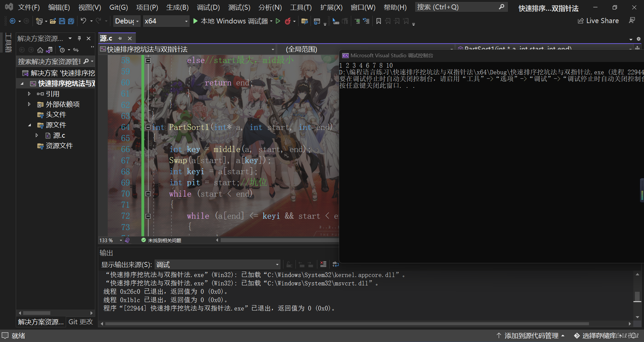Click the save all icon
Image resolution: width=644 pixels, height=342 pixels.
[71, 21]
